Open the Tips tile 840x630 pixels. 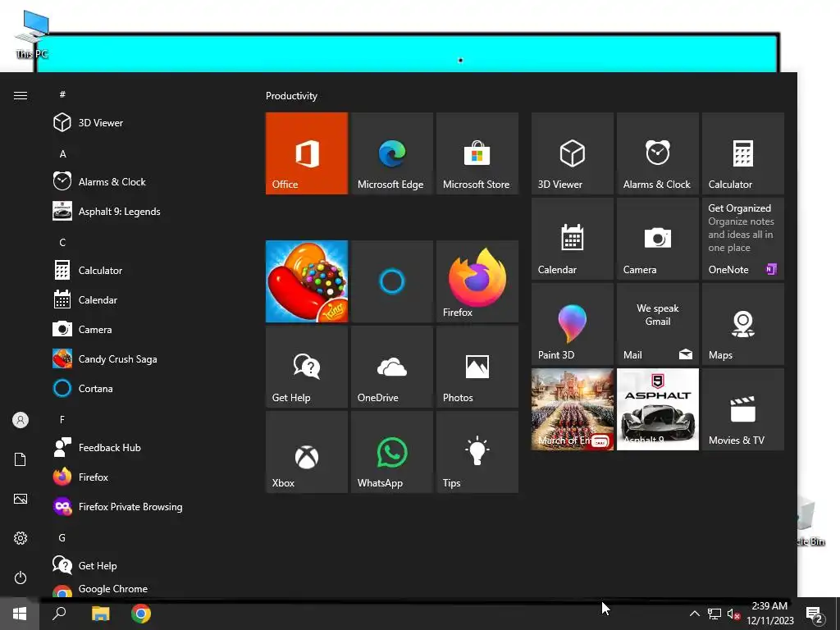477,452
